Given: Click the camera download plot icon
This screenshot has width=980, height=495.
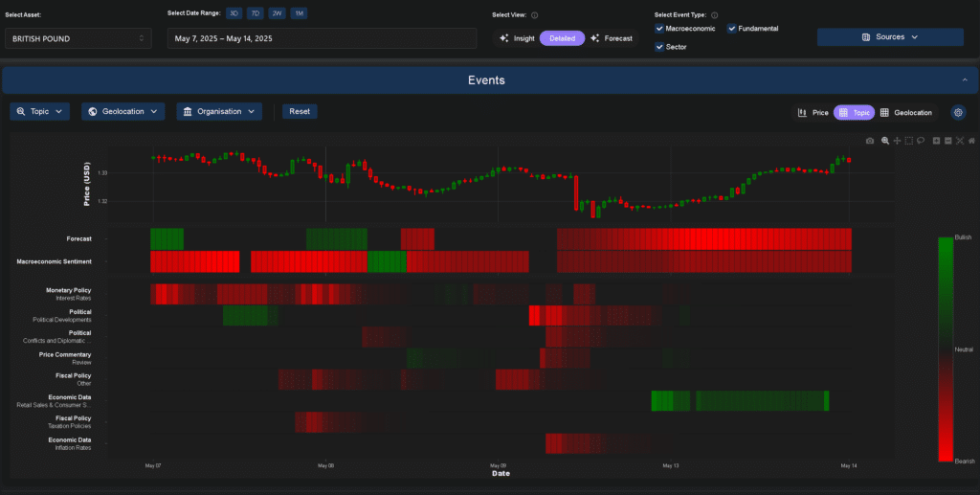Looking at the screenshot, I should click(x=870, y=141).
